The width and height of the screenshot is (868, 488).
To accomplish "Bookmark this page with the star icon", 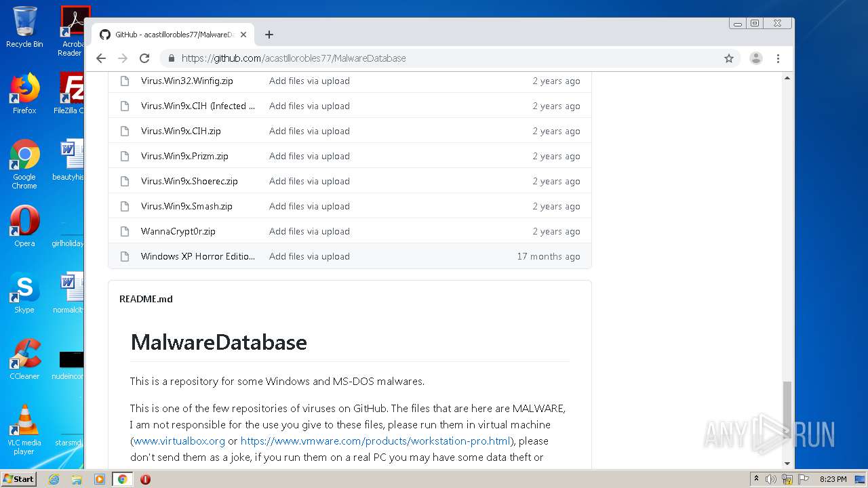I will click(729, 58).
